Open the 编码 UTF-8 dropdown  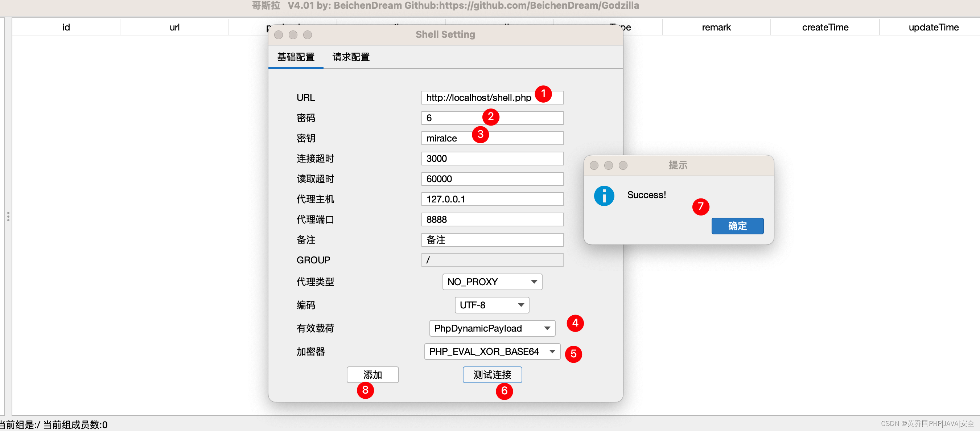[x=492, y=305]
